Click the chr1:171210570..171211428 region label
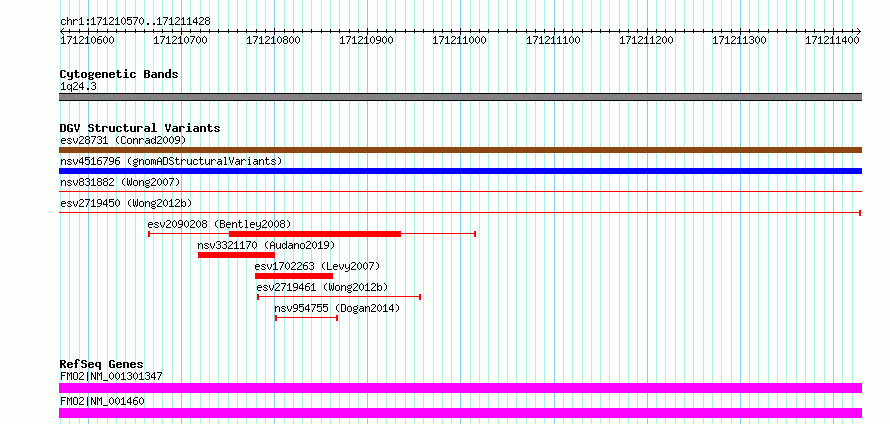Image resolution: width=890 pixels, height=424 pixels. pos(135,22)
